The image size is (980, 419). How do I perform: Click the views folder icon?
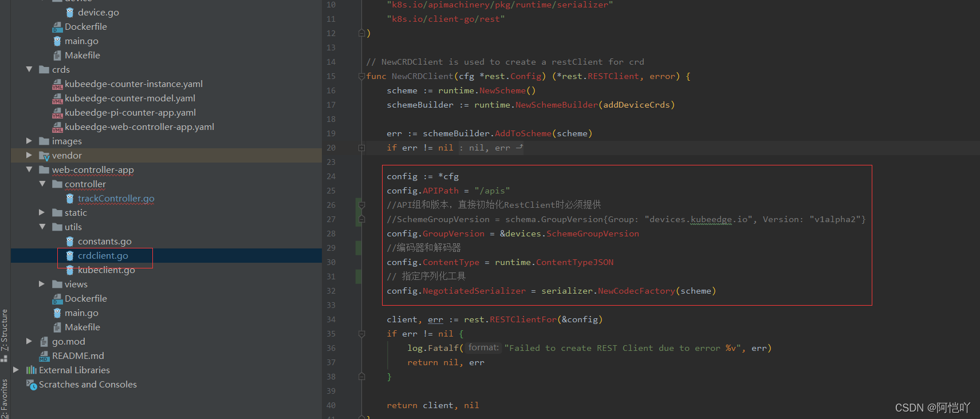(x=57, y=284)
